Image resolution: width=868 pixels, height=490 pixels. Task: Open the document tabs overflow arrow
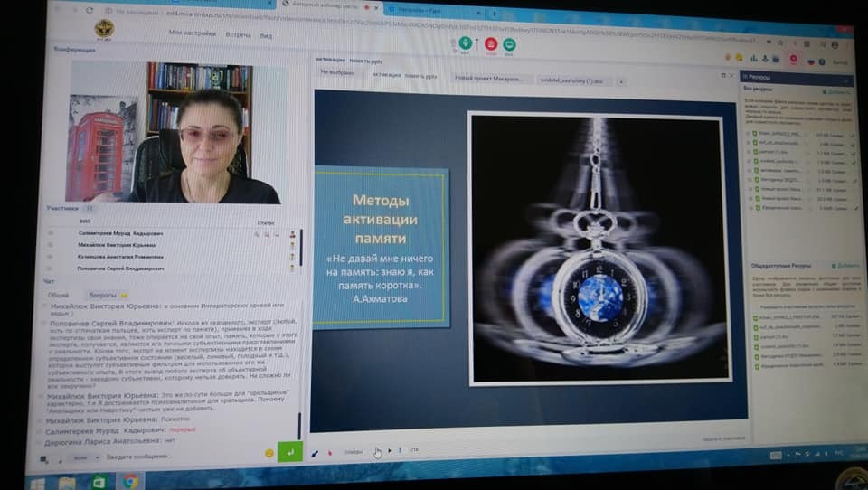coord(621,82)
